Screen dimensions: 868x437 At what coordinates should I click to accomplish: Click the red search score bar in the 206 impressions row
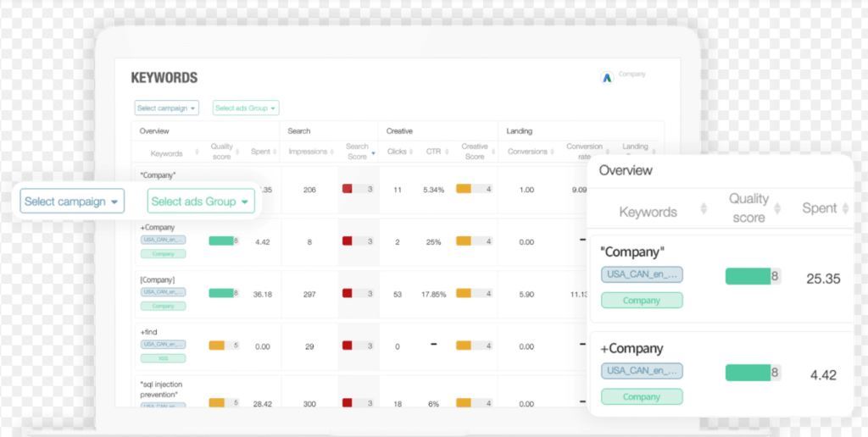pyautogui.click(x=347, y=189)
